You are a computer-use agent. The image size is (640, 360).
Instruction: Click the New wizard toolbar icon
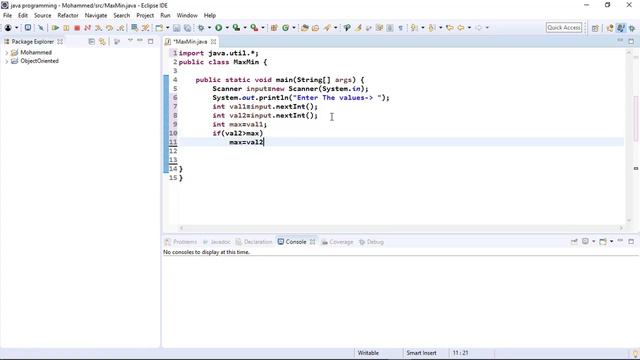(159, 28)
